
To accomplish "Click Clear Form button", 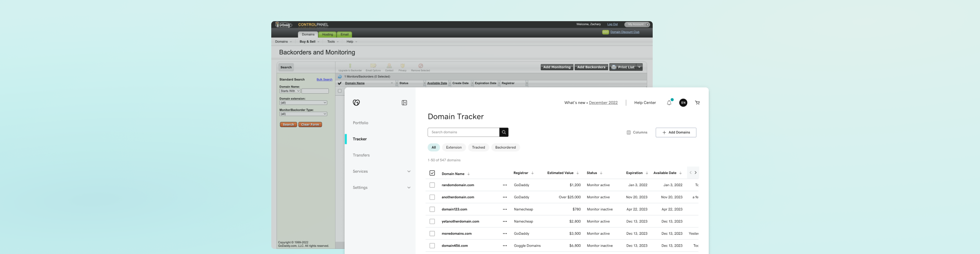I will coord(310,125).
